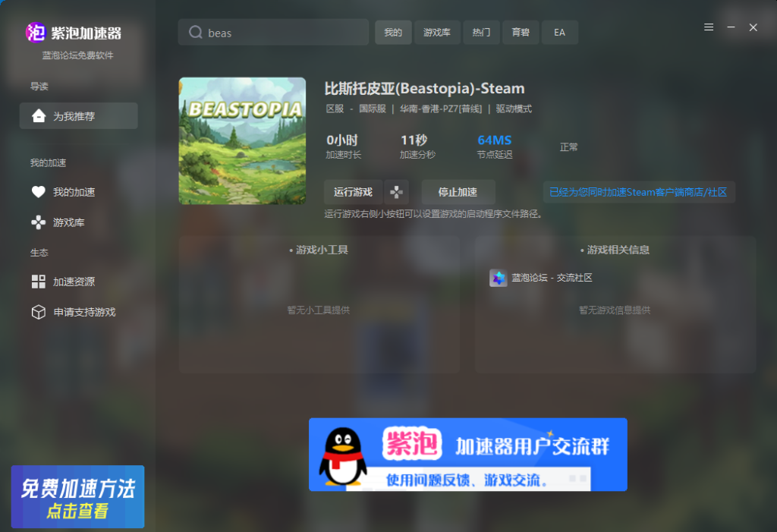Image resolution: width=777 pixels, height=532 pixels.
Task: Click the 蓝泡论坛免费软件 subtitle text
Action: pyautogui.click(x=78, y=55)
